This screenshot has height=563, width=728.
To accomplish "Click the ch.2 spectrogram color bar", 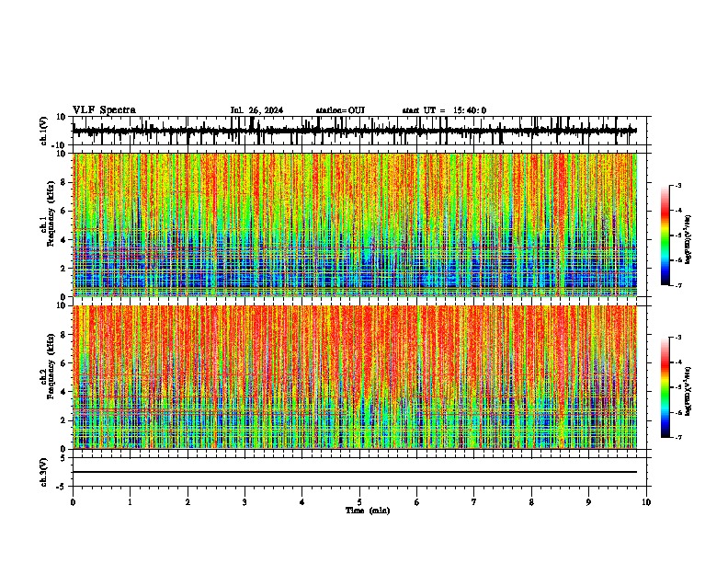I will point(665,387).
